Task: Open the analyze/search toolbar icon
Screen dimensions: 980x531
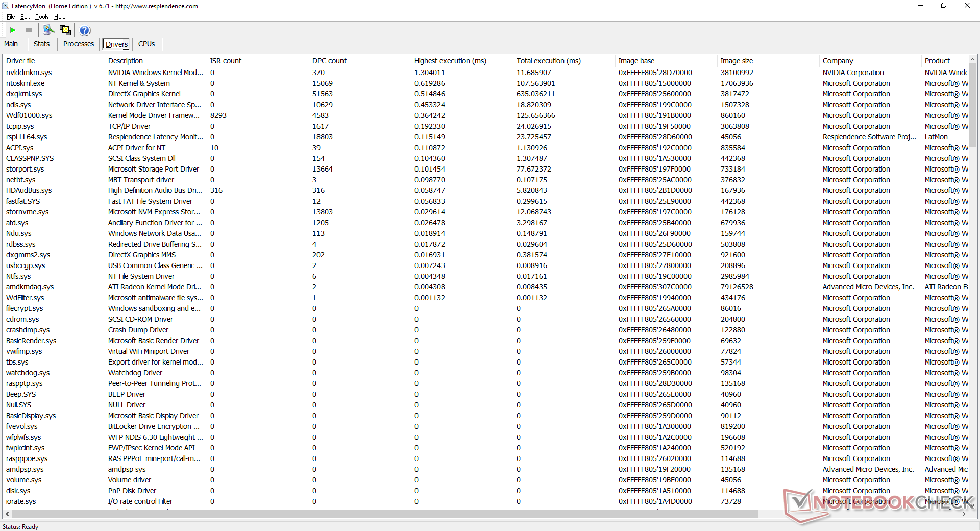Action: click(x=48, y=30)
